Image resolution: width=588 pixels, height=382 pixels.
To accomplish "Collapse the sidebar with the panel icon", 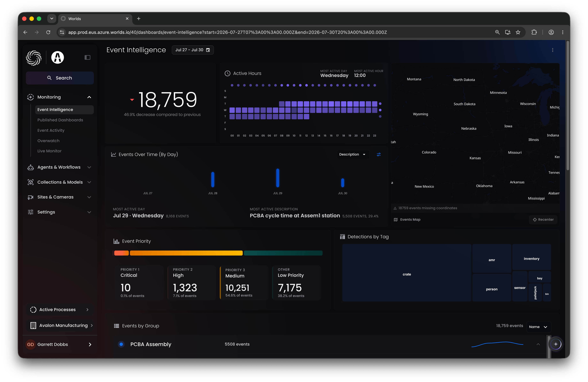I will [x=87, y=57].
